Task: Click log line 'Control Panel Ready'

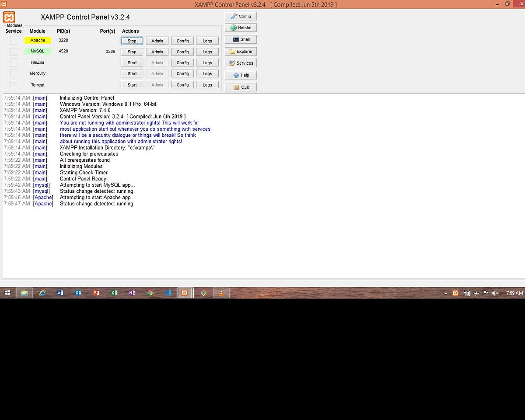Action: 83,179
